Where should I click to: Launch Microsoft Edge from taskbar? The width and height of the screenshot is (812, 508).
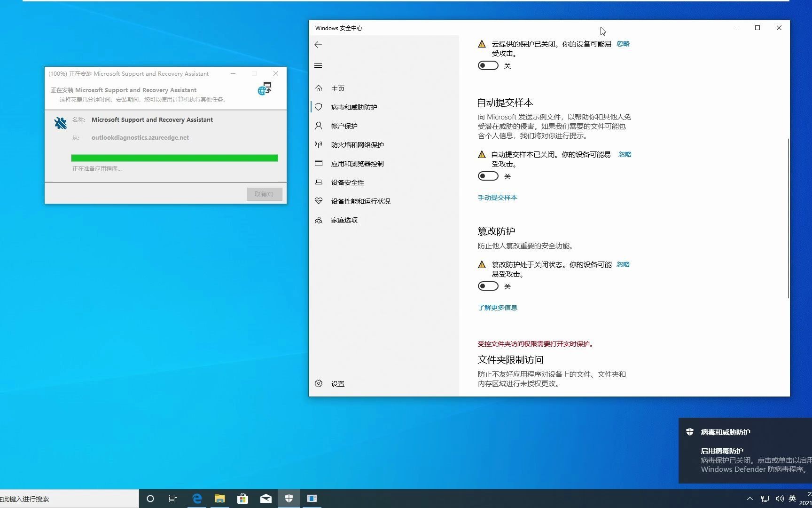197,499
